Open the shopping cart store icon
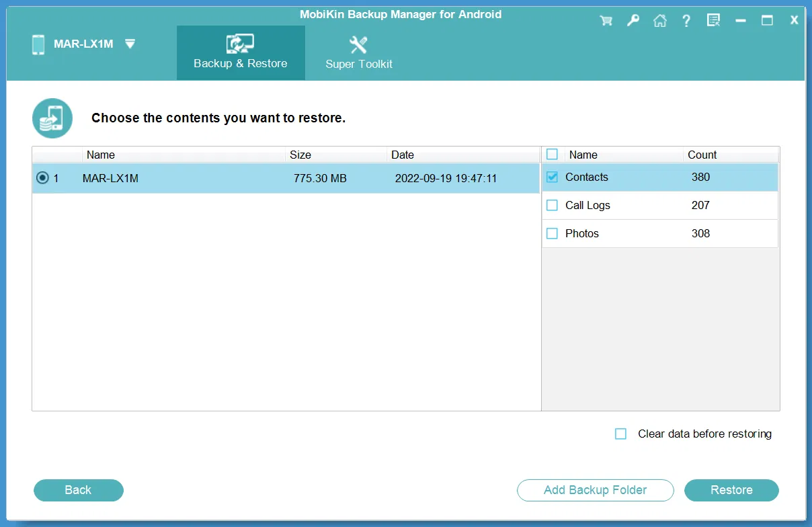 coord(606,20)
